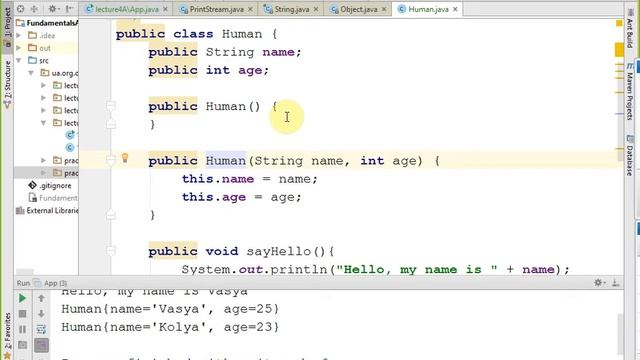Open the Database side tab
This screenshot has height=360, width=640.
tap(630, 155)
